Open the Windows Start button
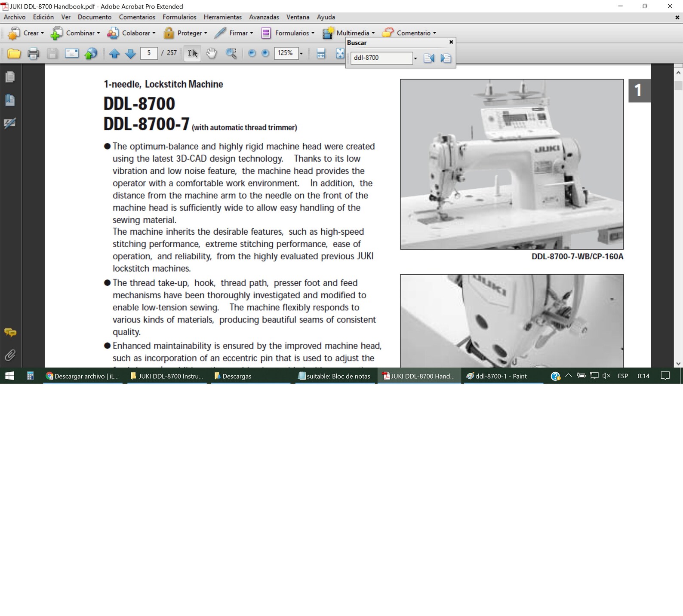683x616 pixels. (x=9, y=376)
